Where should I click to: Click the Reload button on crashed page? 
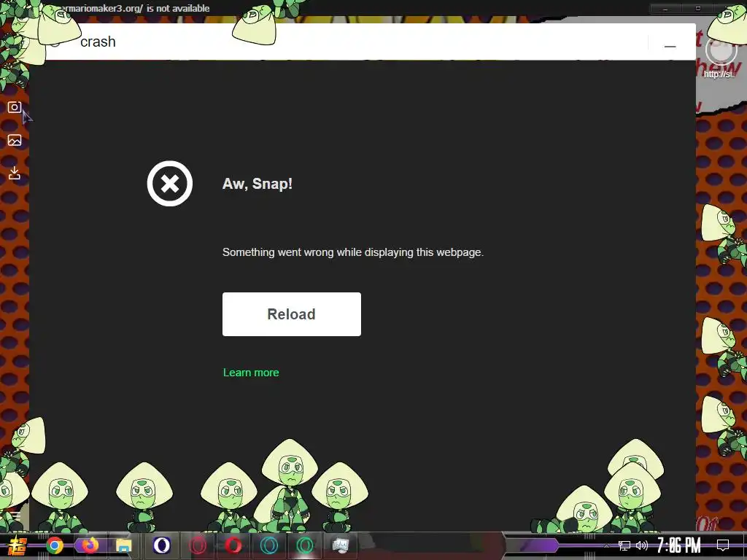point(292,314)
